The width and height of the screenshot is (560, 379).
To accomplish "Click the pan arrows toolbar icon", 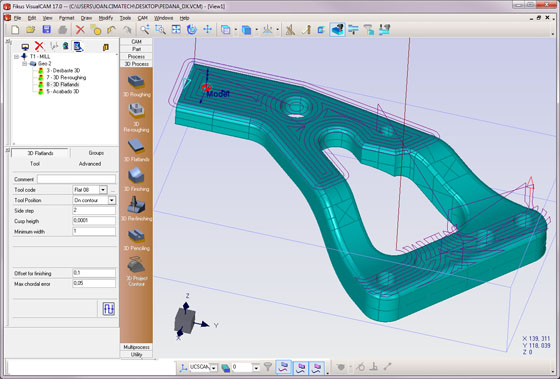I will tap(207, 30).
